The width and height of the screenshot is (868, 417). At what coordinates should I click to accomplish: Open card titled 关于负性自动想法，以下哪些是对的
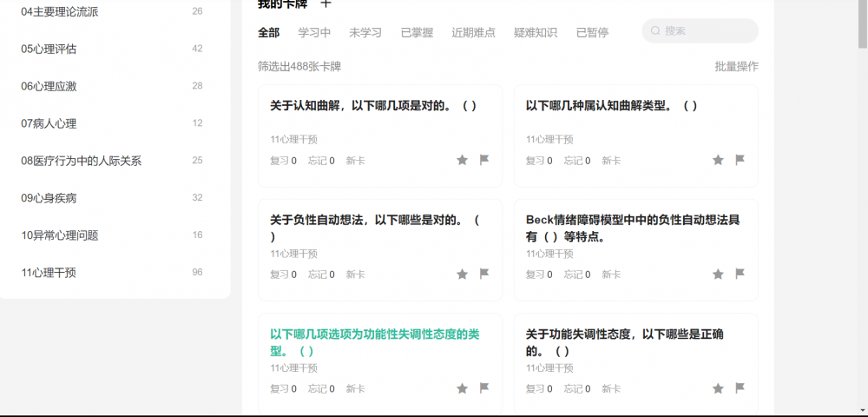tap(375, 228)
